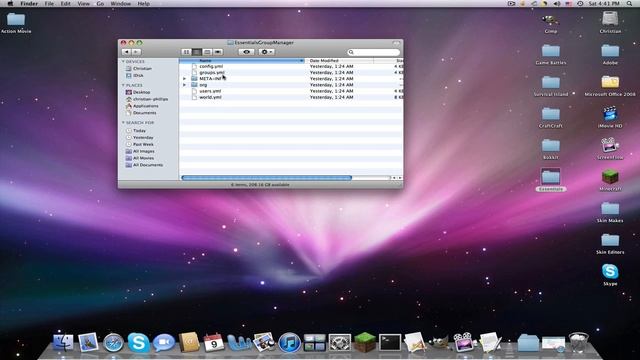Open Terminal from the Dock
The image size is (640, 360).
click(390, 342)
